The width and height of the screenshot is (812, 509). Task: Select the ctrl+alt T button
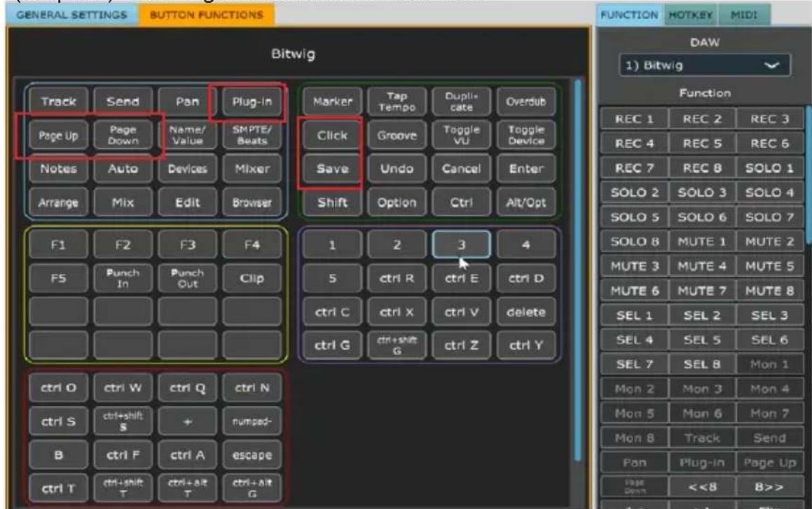click(187, 488)
